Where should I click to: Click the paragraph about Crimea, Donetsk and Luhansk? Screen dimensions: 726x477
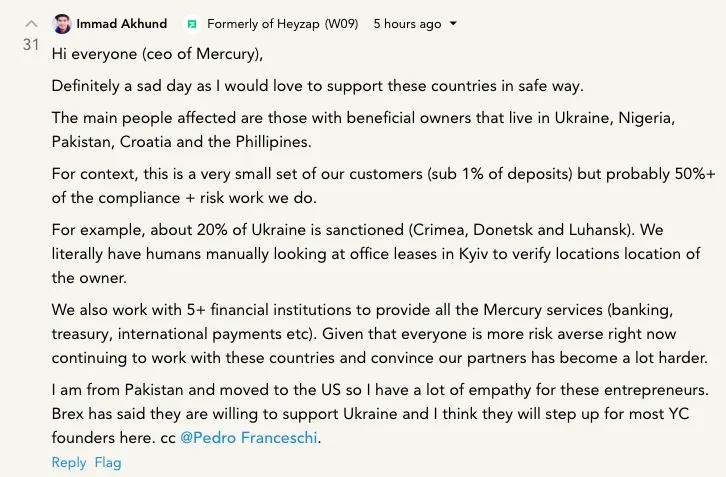(x=376, y=254)
